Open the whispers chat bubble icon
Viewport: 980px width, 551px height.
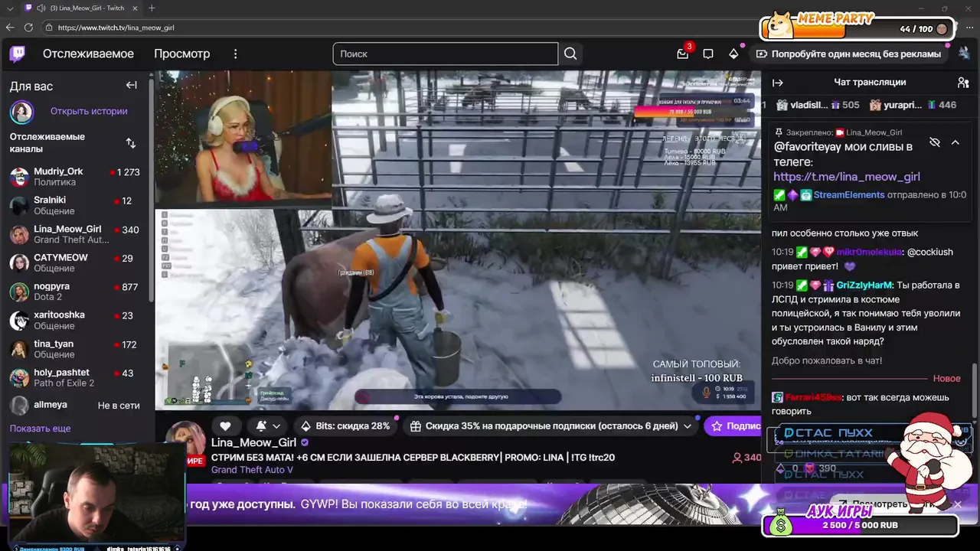(x=708, y=54)
